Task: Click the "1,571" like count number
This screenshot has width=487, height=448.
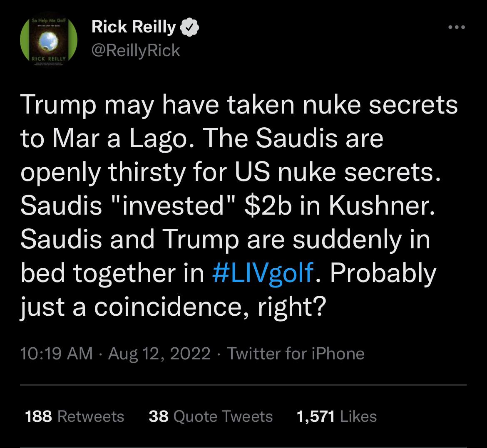Action: tap(316, 416)
